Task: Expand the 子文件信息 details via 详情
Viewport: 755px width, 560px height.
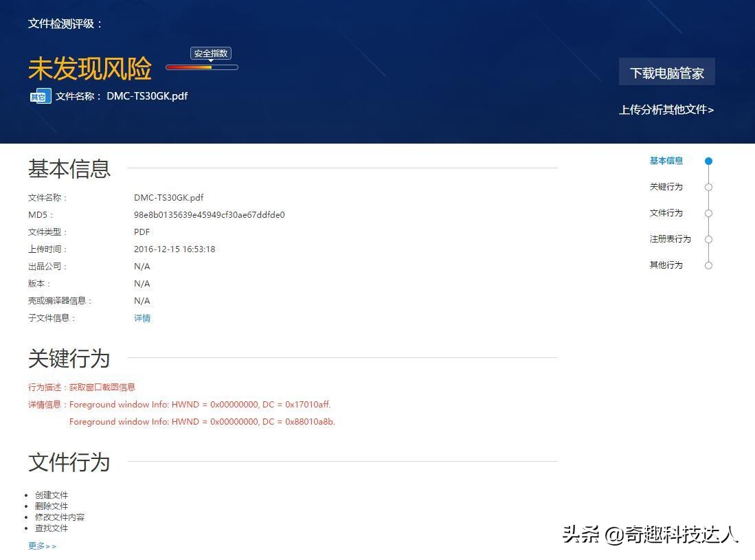Action: (x=142, y=318)
